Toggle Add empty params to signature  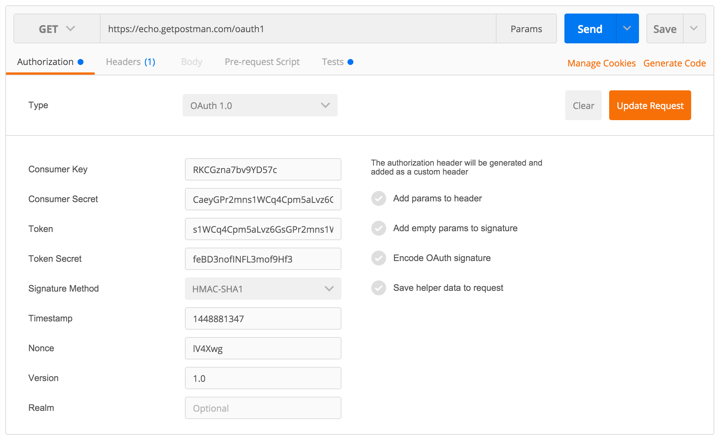379,228
